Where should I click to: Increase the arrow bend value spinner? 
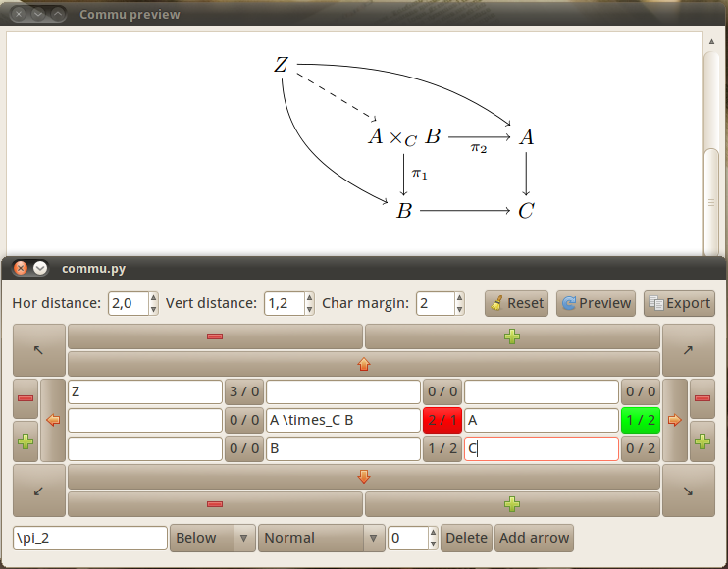[434, 533]
